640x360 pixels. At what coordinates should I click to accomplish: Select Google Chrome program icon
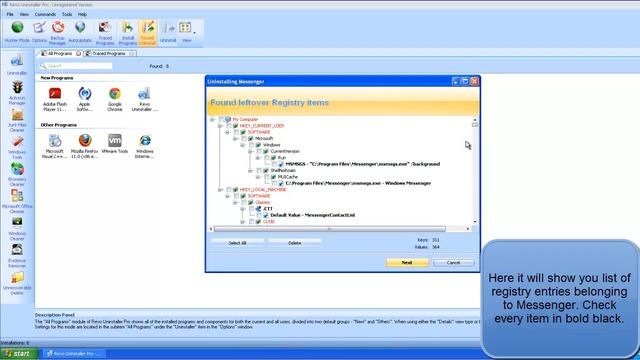pos(115,99)
